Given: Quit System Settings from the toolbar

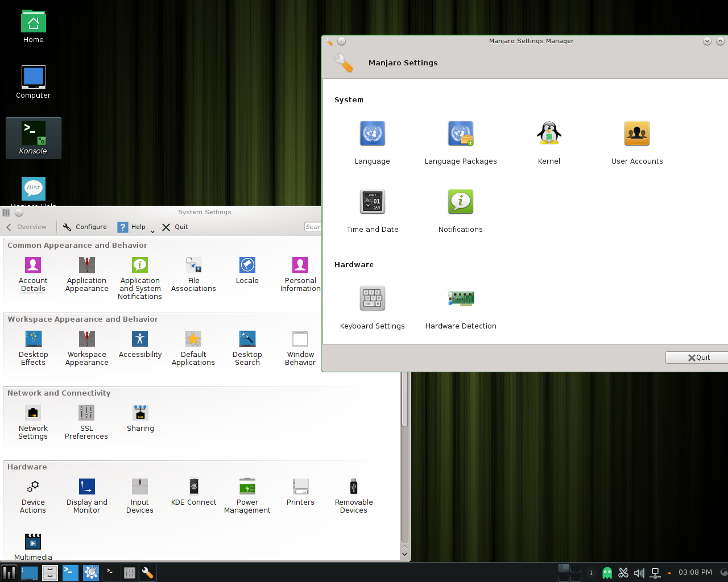Looking at the screenshot, I should pyautogui.click(x=175, y=227).
